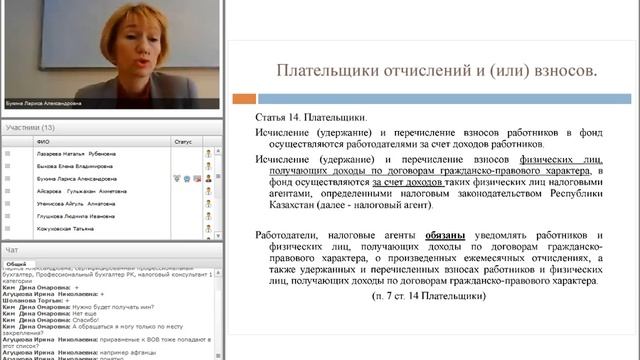Click screen-share status icon for Буюна Лариса
The image size is (640, 360).
coord(197,179)
